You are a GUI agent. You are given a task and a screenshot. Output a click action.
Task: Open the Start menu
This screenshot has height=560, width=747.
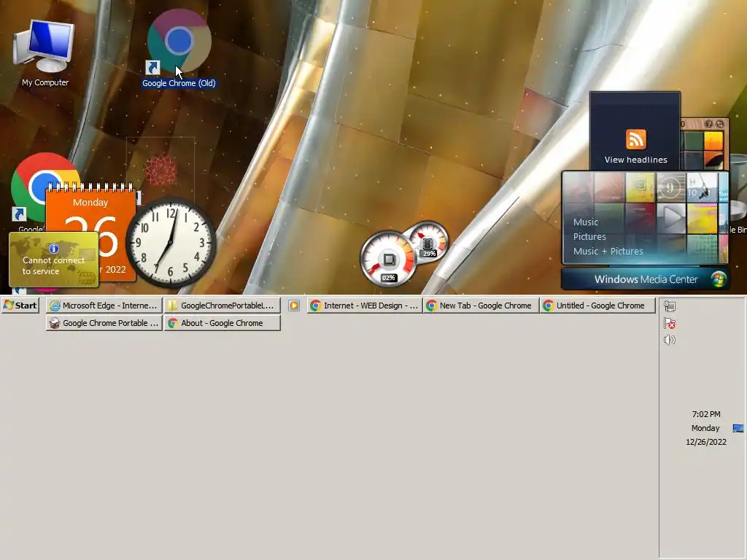(20, 306)
